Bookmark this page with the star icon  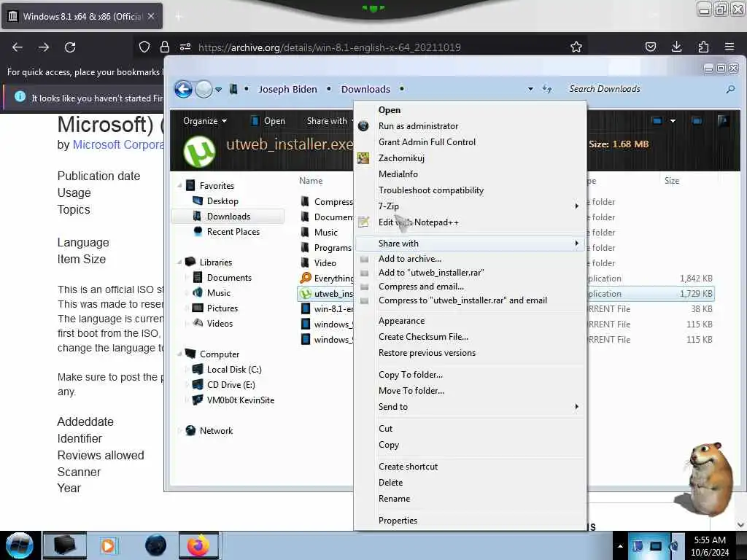(576, 47)
